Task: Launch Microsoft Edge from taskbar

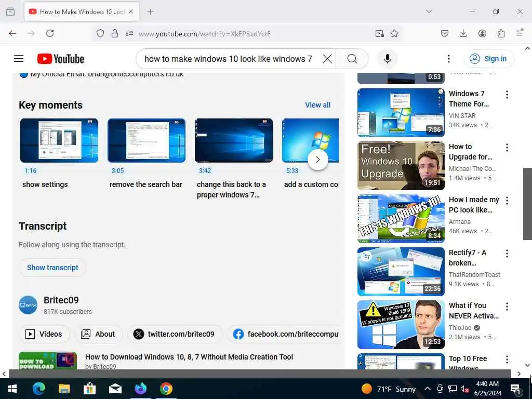Action: (x=38, y=389)
